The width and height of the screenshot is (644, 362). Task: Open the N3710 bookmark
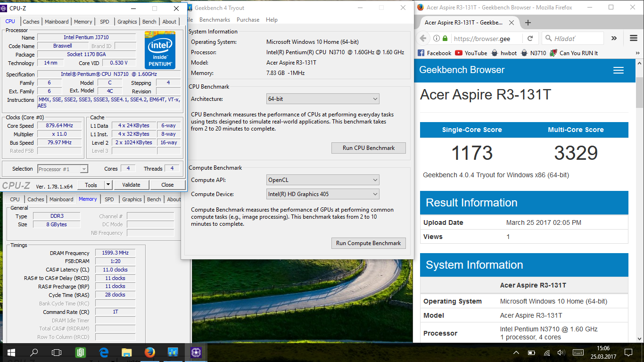tap(533, 53)
